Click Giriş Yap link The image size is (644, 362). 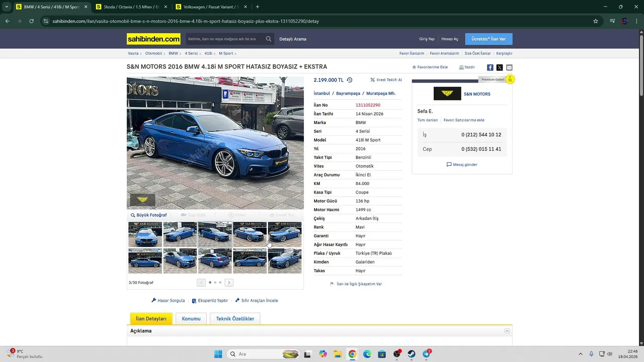click(427, 39)
